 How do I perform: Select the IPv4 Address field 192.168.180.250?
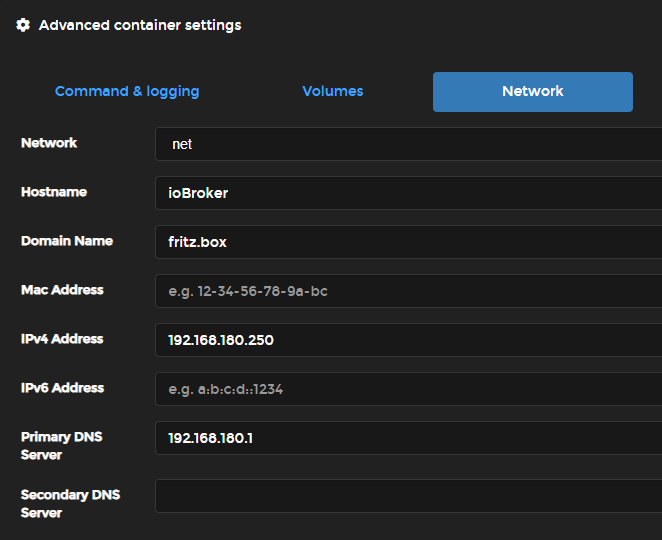pyautogui.click(x=409, y=340)
